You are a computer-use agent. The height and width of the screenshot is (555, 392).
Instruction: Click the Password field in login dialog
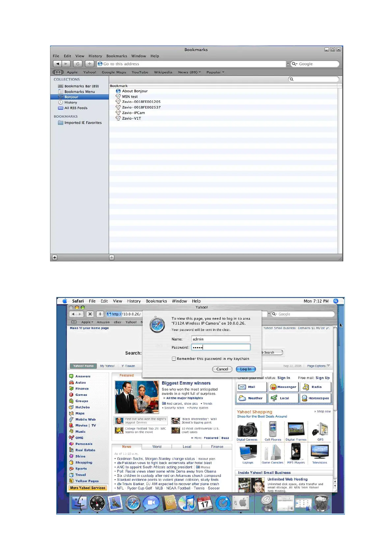click(x=220, y=347)
